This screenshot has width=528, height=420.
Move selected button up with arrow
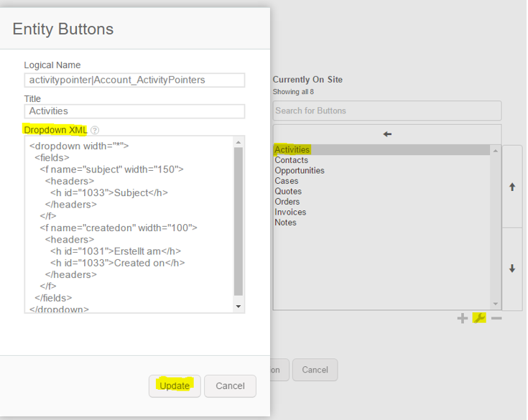click(512, 187)
